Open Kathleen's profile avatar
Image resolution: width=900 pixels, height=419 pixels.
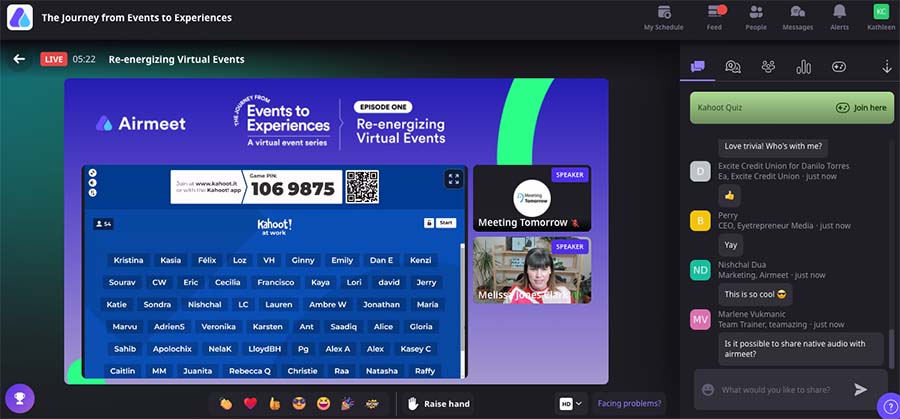[880, 11]
